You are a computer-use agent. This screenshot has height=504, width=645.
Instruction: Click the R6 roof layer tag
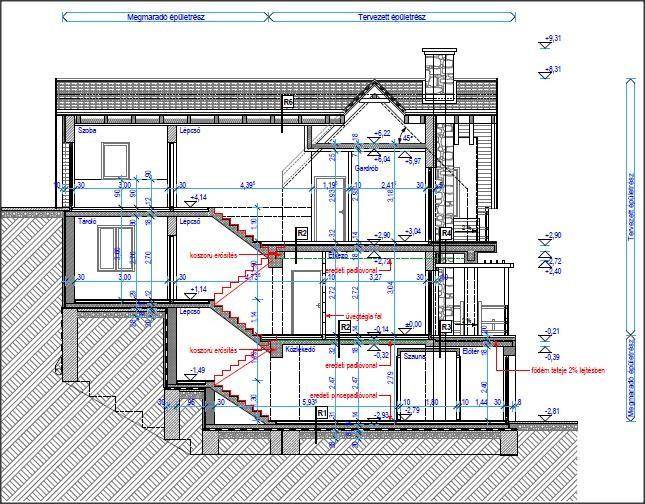[288, 102]
